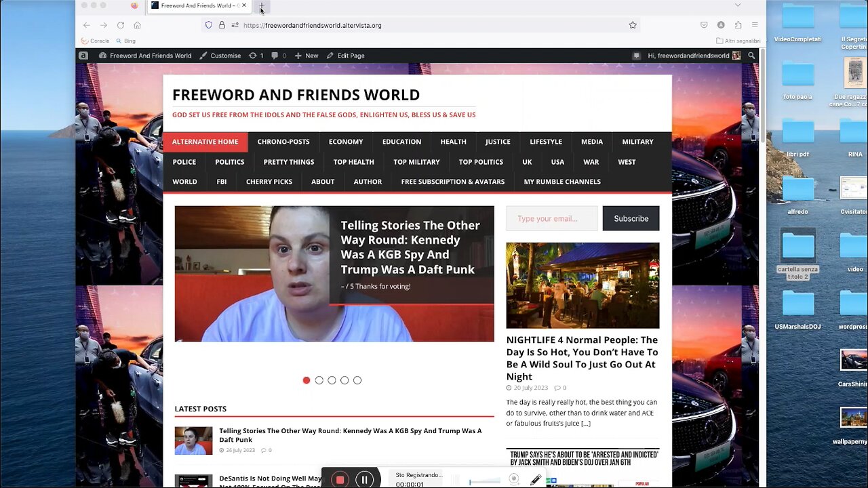Image resolution: width=868 pixels, height=488 pixels.
Task: Open the browser home page
Action: click(137, 25)
